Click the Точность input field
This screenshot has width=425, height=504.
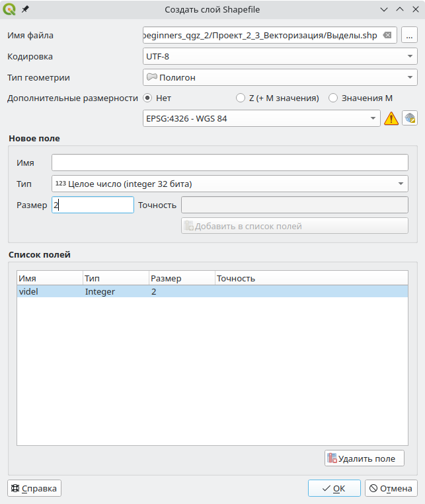(295, 205)
